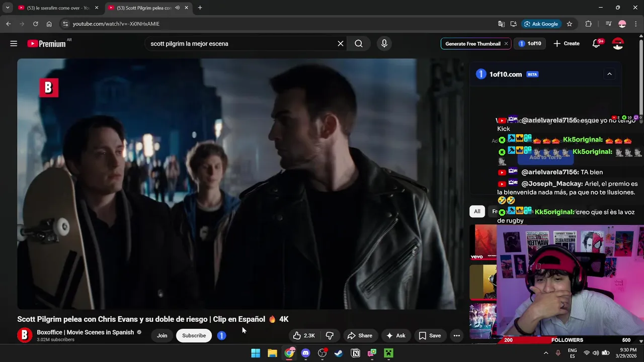View site information icon in address bar

tap(65, 24)
